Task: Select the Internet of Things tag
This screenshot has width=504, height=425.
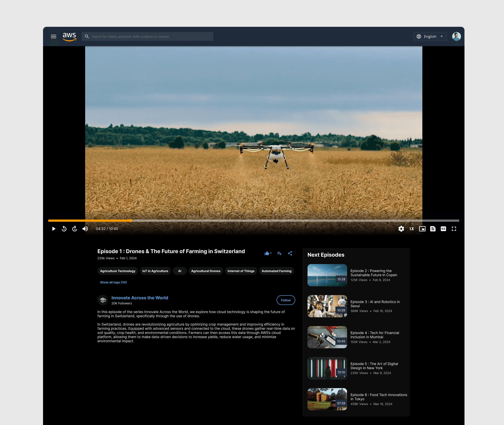Action: 241,271
